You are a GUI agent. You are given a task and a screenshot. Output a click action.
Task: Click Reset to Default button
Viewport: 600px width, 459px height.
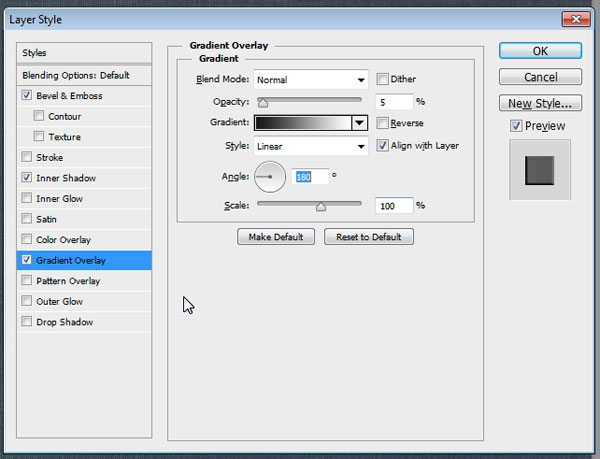(368, 237)
